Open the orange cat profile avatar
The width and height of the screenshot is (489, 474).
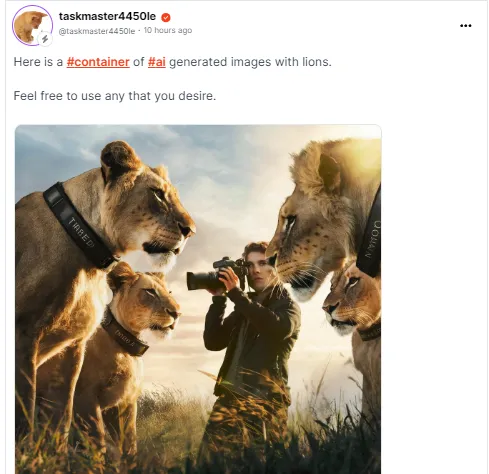(x=32, y=26)
